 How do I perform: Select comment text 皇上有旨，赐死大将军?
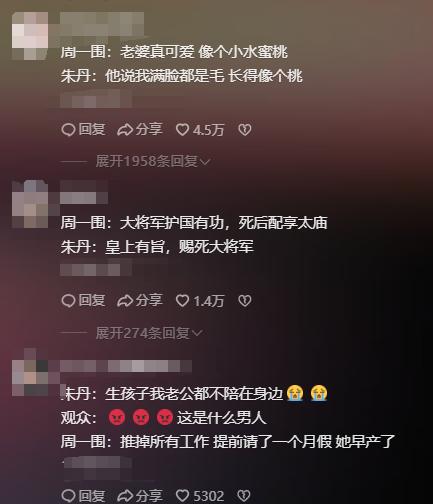tap(179, 247)
